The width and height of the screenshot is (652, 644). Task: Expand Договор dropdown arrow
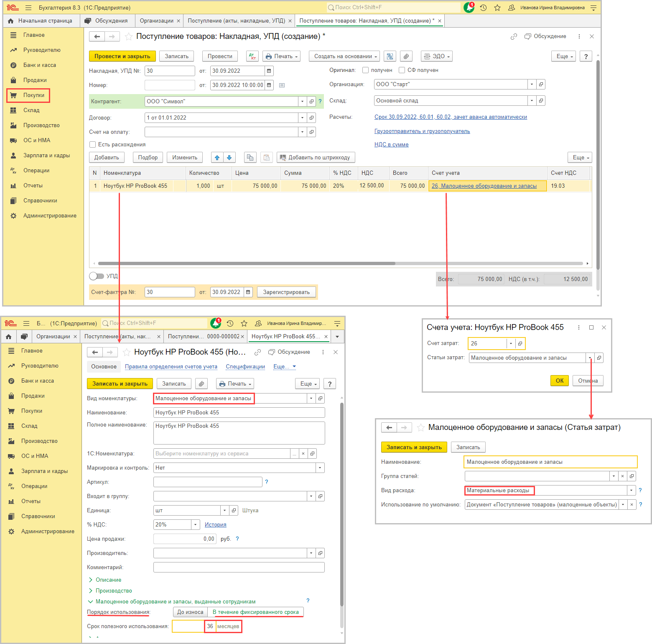pyautogui.click(x=302, y=118)
